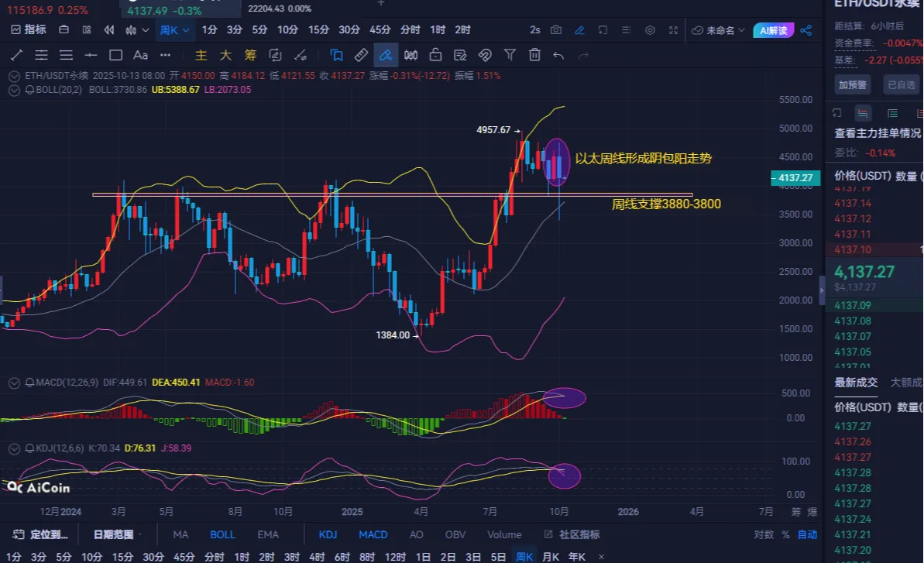Select the Aa text annotation tool
This screenshot has width=924, height=563.
tap(140, 55)
